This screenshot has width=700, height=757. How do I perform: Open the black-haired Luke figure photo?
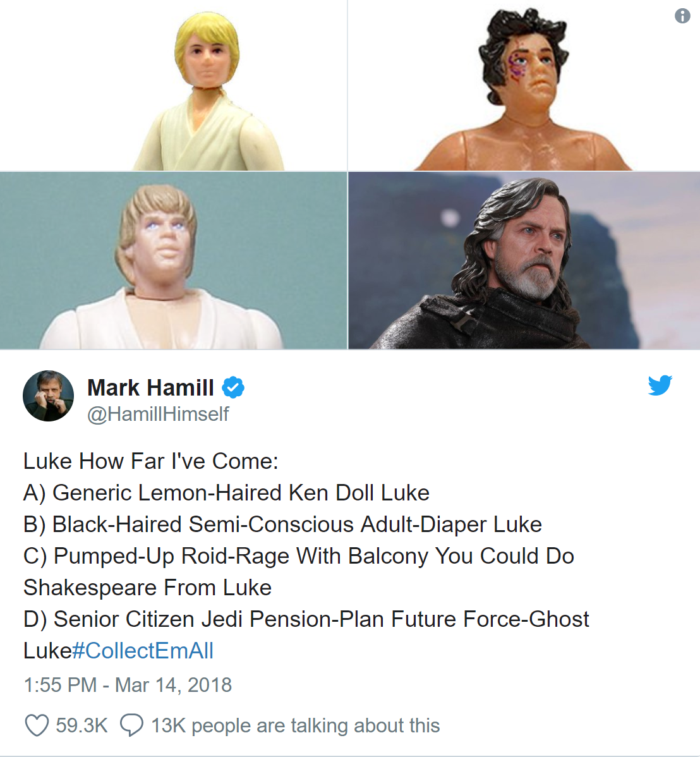click(524, 85)
